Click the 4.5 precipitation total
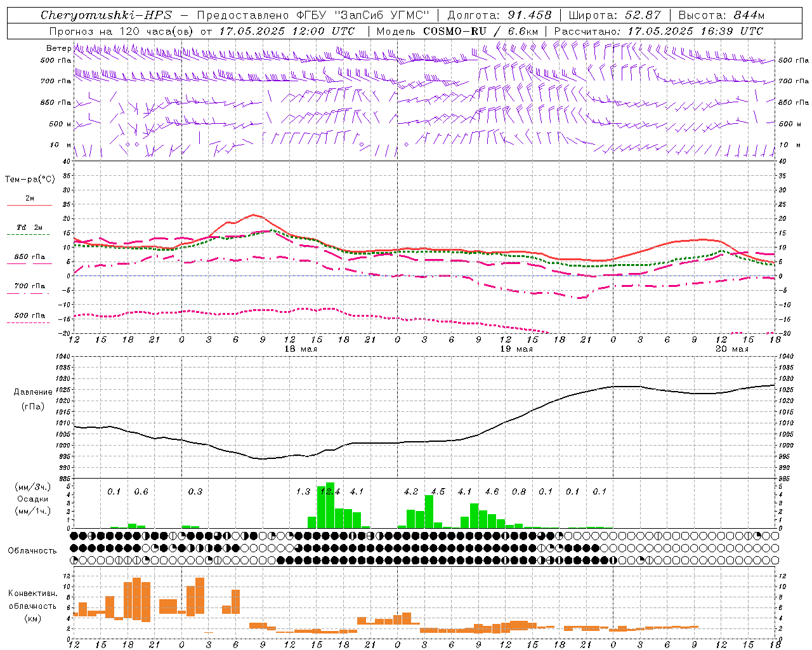Image resolution: width=812 pixels, height=650 pixels. (438, 491)
